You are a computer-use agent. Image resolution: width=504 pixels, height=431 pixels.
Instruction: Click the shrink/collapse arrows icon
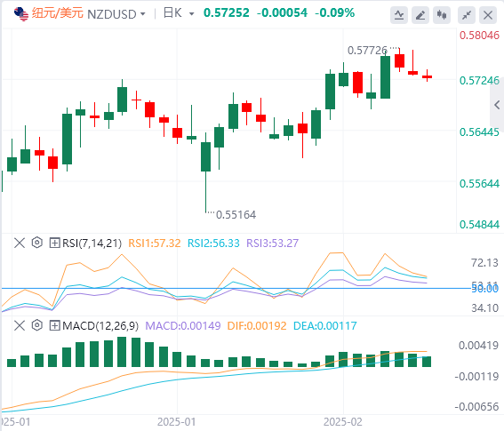(x=467, y=15)
